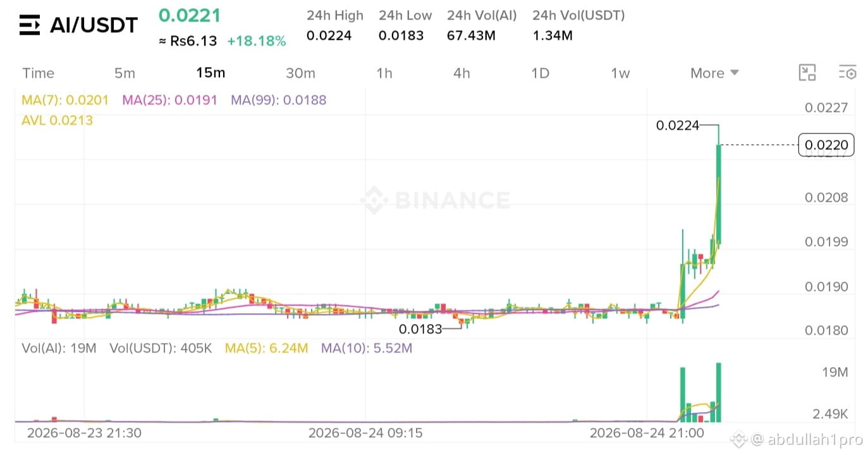Open the pair switcher menu icon
Image resolution: width=868 pixels, height=455 pixels.
[x=30, y=25]
